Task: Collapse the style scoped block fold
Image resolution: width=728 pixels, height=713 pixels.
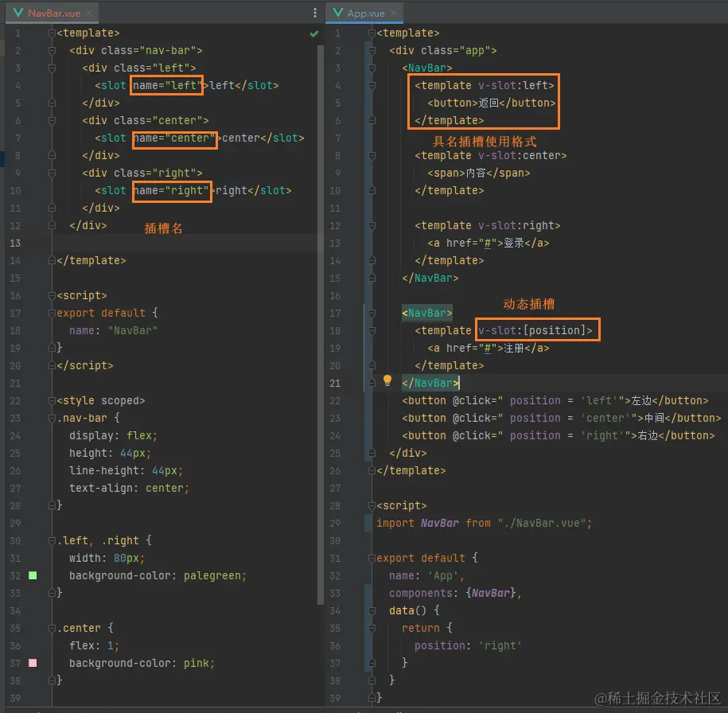Action: click(x=52, y=400)
